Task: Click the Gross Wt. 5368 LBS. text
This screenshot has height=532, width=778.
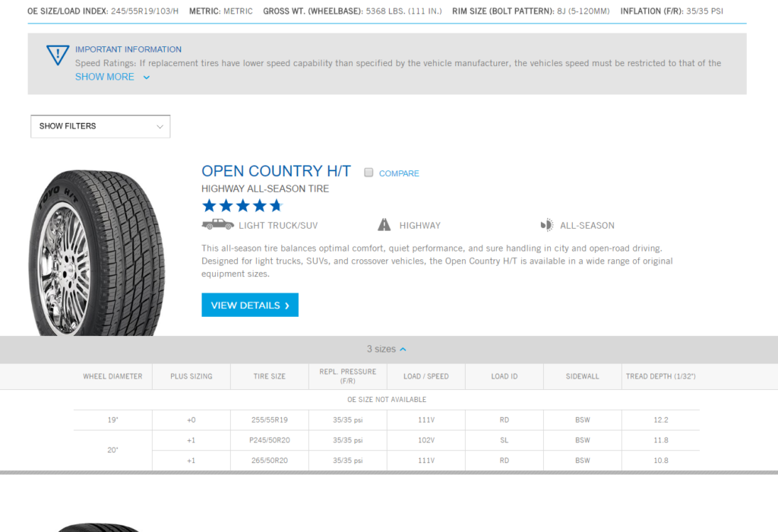Action: tap(353, 11)
